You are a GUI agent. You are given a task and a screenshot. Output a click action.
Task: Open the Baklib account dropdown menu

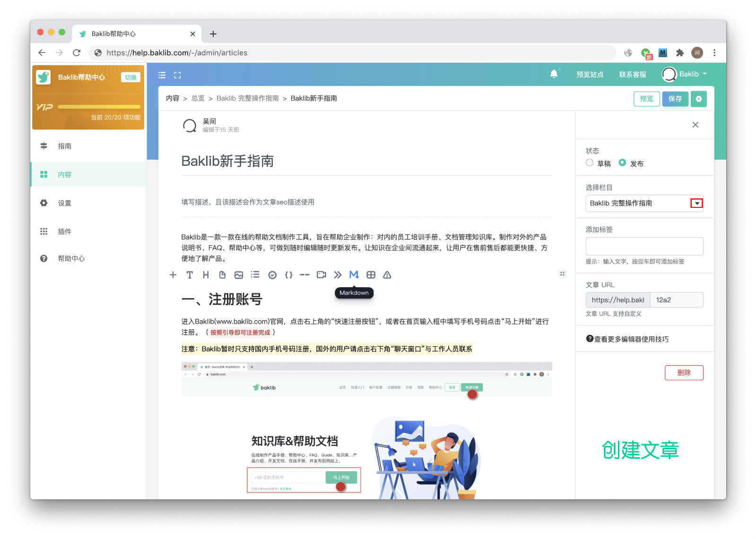point(693,74)
